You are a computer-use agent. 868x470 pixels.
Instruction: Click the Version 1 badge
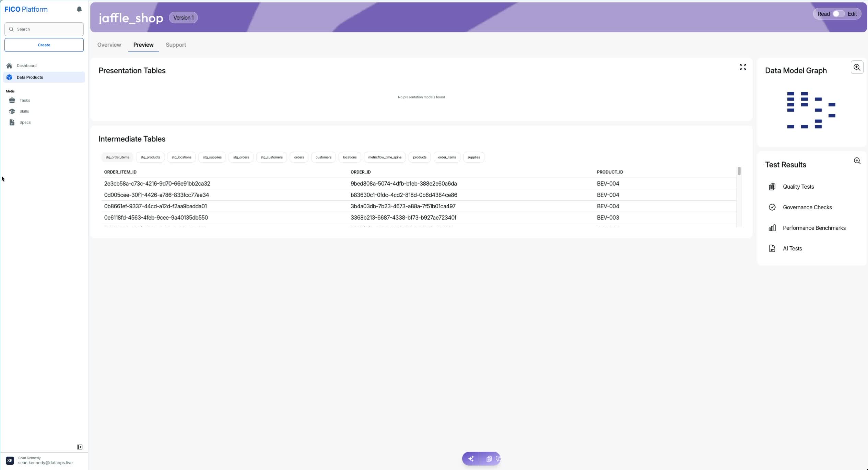click(x=183, y=17)
